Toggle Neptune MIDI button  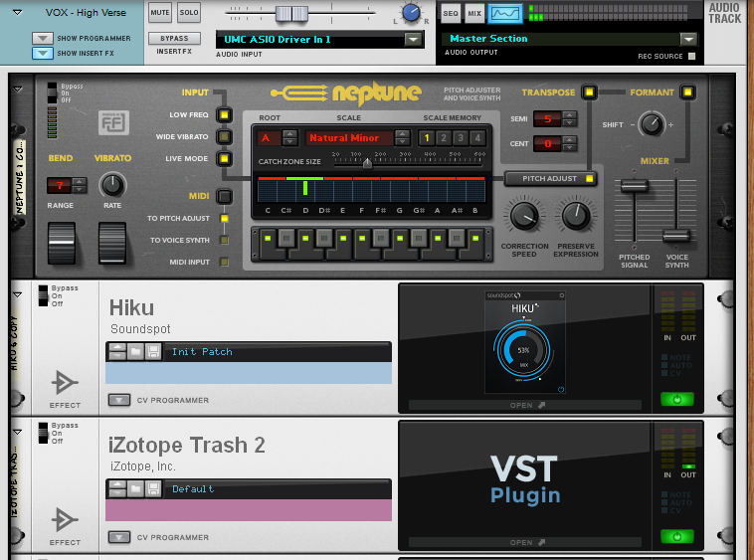coord(224,196)
